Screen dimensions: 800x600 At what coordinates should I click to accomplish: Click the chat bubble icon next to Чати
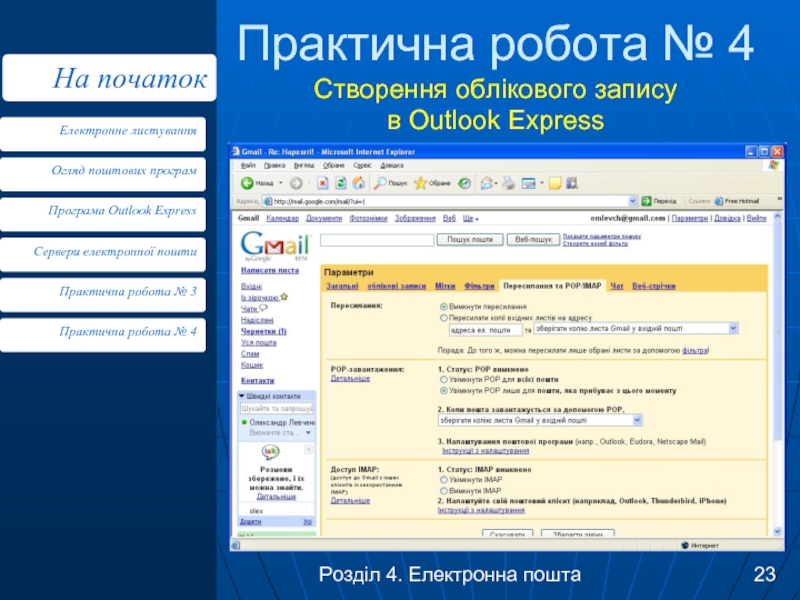(263, 308)
